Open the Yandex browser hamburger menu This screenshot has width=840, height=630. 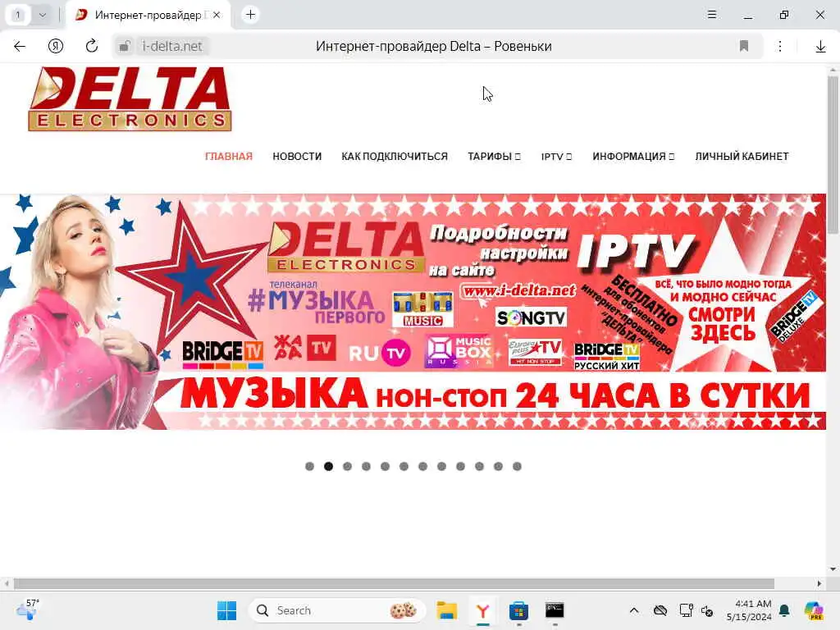click(712, 15)
